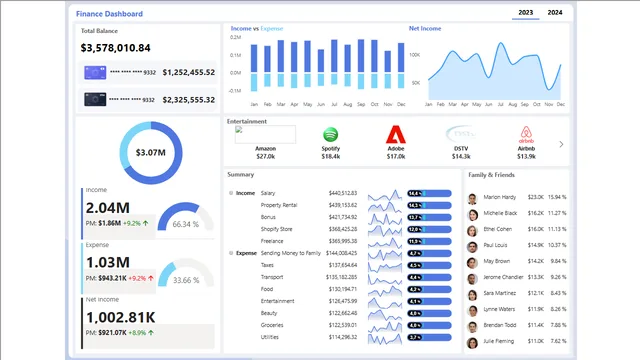The image size is (640, 360).
Task: Click the $3.07M donut chart
Action: (x=151, y=153)
